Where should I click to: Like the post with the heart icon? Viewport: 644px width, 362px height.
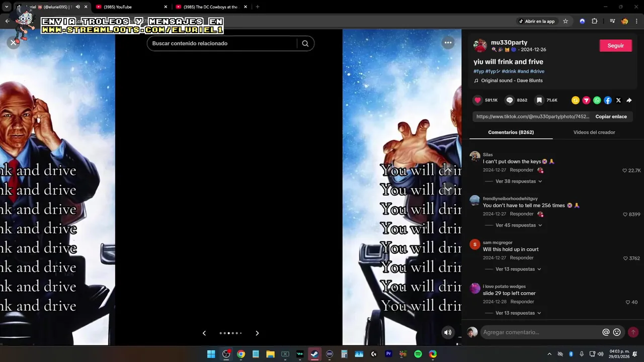click(x=478, y=100)
